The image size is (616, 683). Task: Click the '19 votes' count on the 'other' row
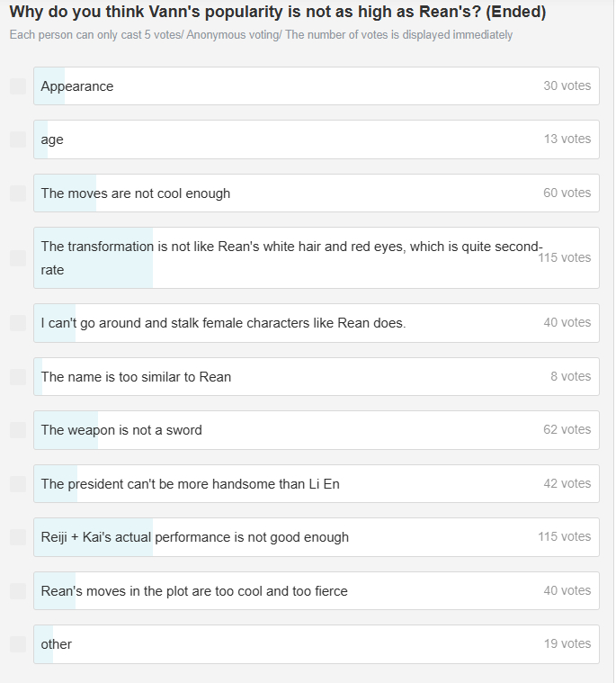[x=567, y=644]
